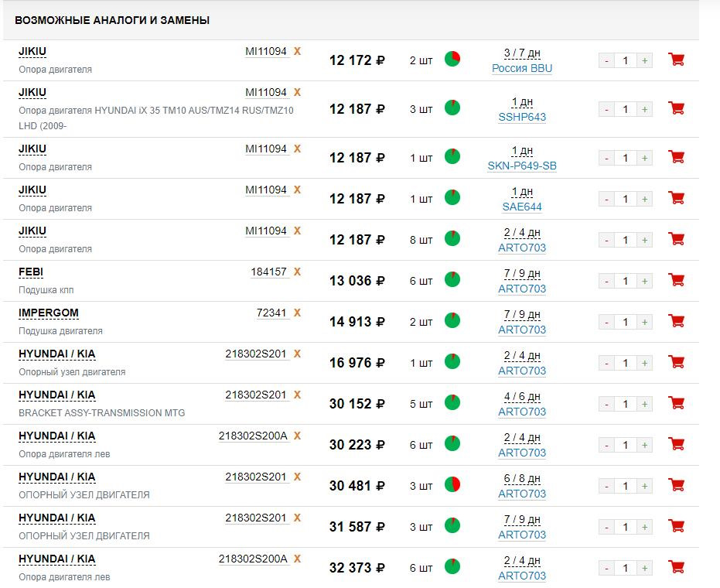The image size is (720, 588).
Task: Add the 30 152 ₽ bracket to cart
Action: (x=677, y=403)
